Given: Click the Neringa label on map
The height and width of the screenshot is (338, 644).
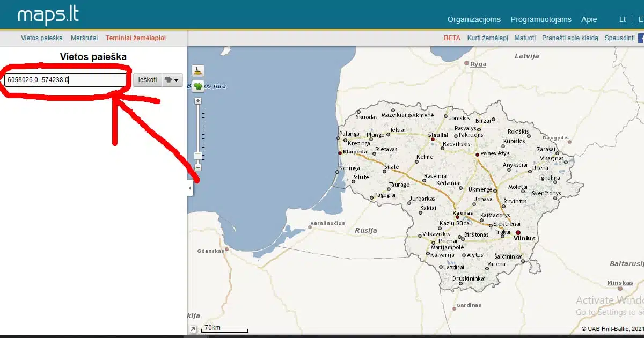Looking at the screenshot, I should [349, 168].
